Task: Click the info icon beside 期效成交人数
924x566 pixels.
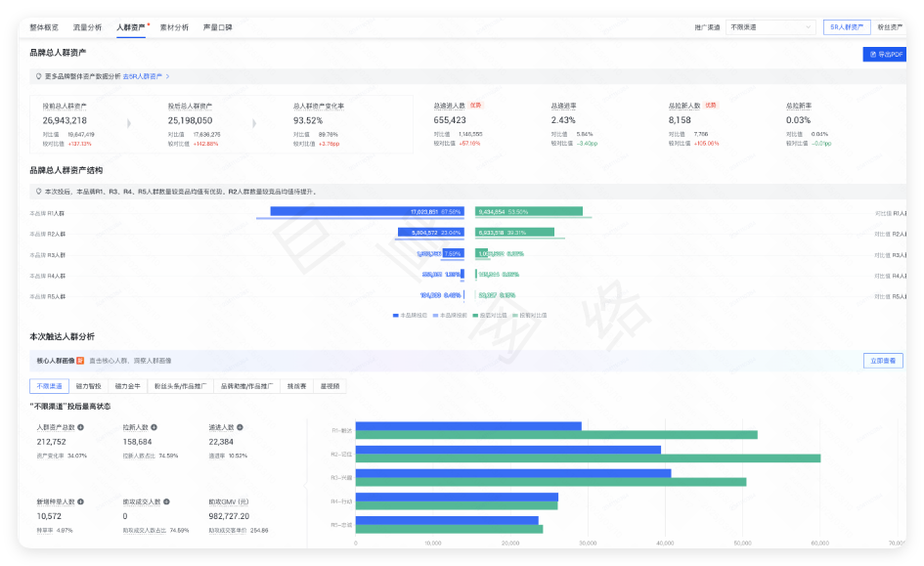Action: pos(166,501)
